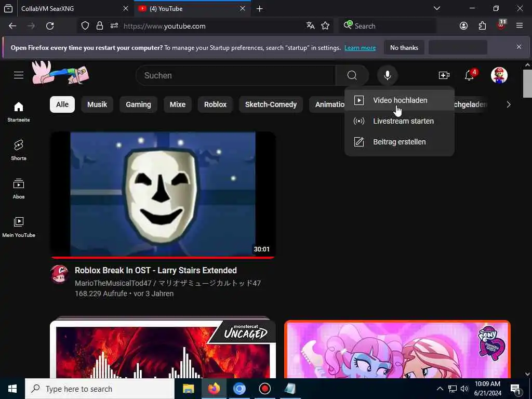Open a new browser tab
Viewport: 532px width, 399px height.
[260, 8]
